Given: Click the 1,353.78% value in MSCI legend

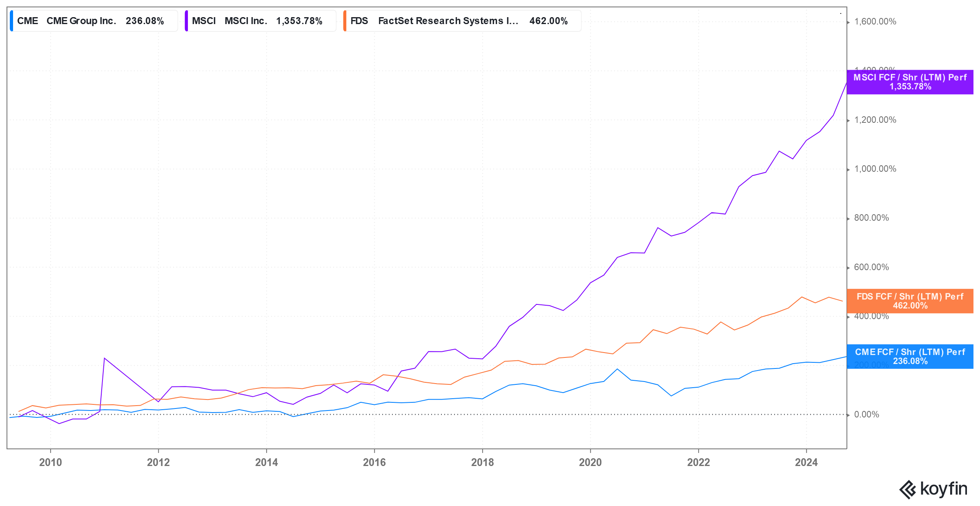Looking at the screenshot, I should coord(299,21).
